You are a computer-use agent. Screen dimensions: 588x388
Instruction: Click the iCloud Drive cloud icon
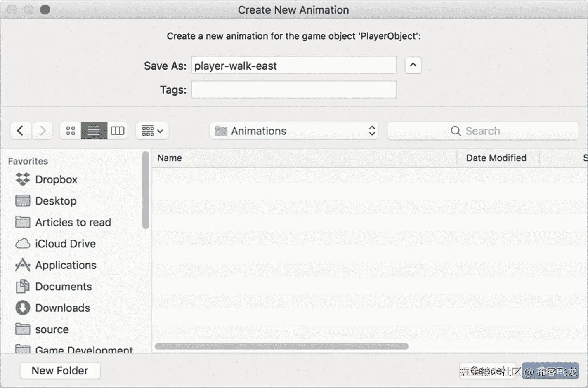pyautogui.click(x=23, y=244)
